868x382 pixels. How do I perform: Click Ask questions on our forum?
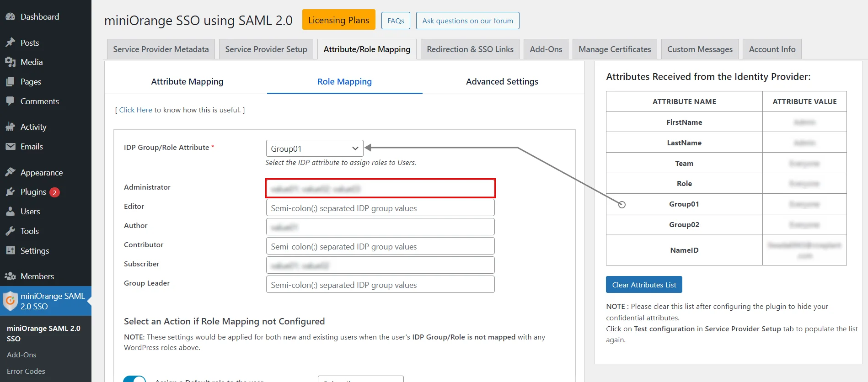[x=467, y=21]
